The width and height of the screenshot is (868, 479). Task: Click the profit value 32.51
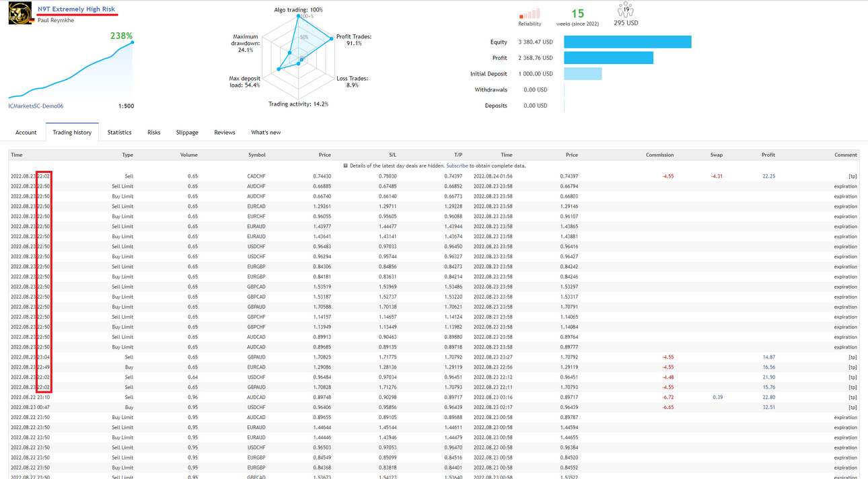coord(768,407)
